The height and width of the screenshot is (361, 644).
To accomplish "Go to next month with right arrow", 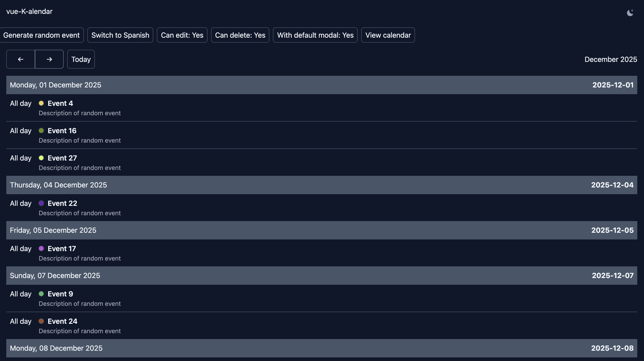I will coord(49,59).
